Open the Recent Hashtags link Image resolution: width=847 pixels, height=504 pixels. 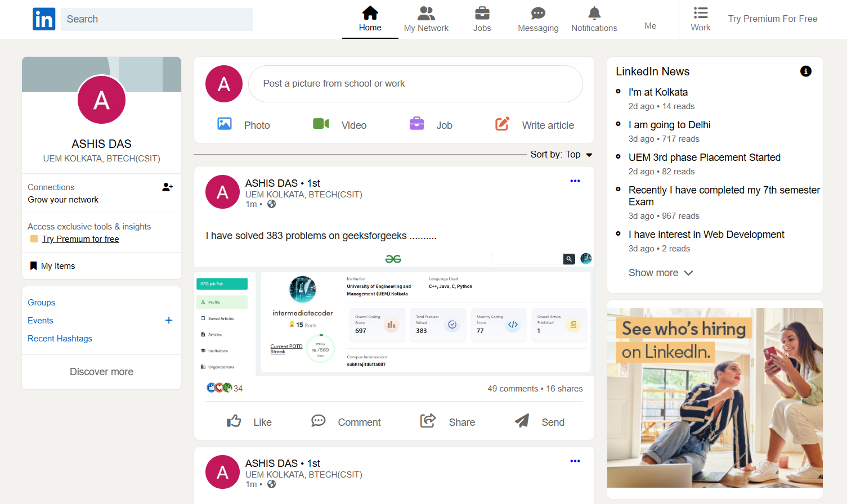click(60, 338)
